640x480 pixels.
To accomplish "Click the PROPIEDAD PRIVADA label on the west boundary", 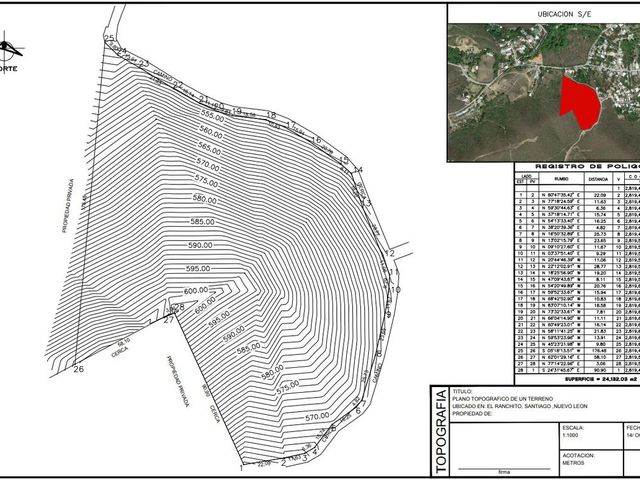I will point(68,206).
